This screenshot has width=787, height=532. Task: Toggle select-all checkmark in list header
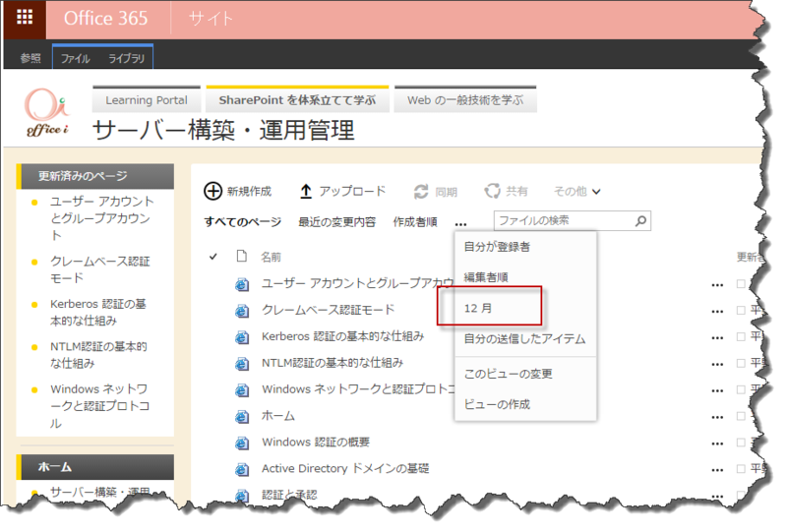point(213,257)
